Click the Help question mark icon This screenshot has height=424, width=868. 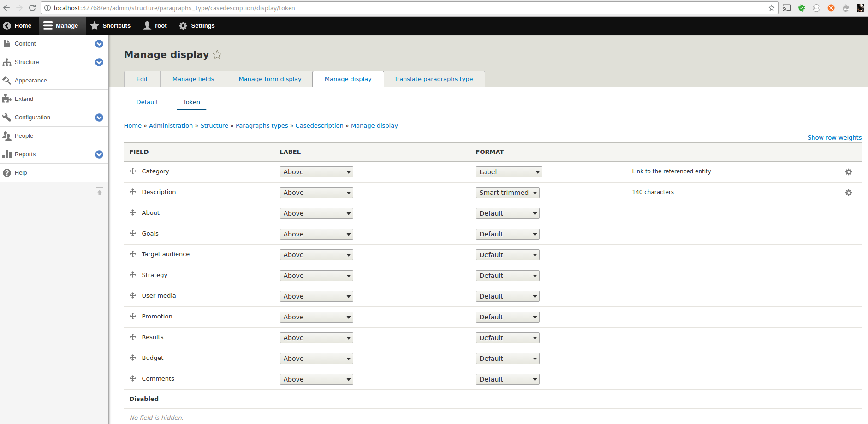coord(7,172)
